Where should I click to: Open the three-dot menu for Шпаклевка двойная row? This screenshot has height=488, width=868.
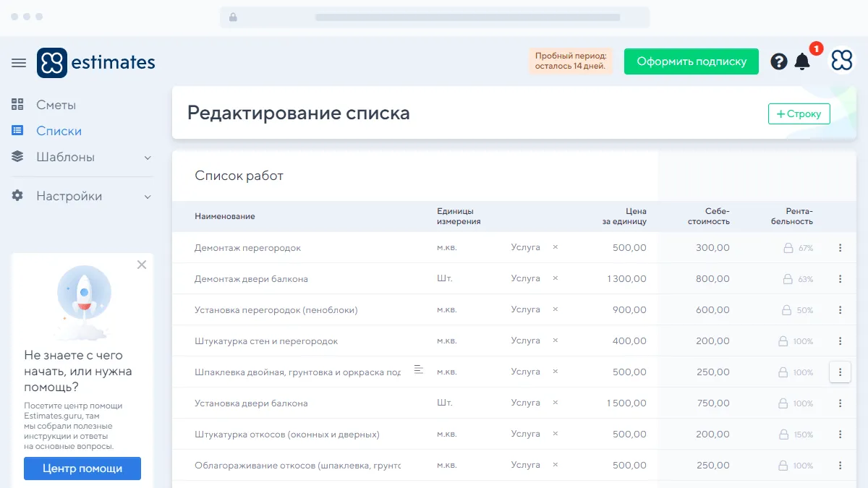coord(840,372)
